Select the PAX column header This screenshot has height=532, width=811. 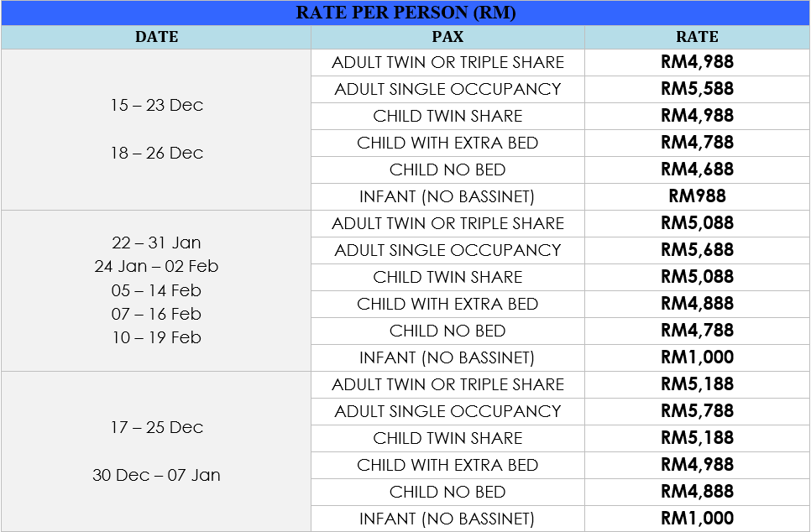point(447,37)
